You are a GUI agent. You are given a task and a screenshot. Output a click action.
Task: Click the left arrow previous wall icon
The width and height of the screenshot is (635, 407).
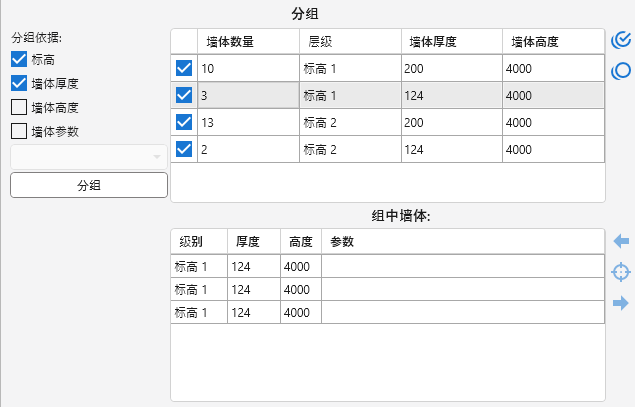621,242
